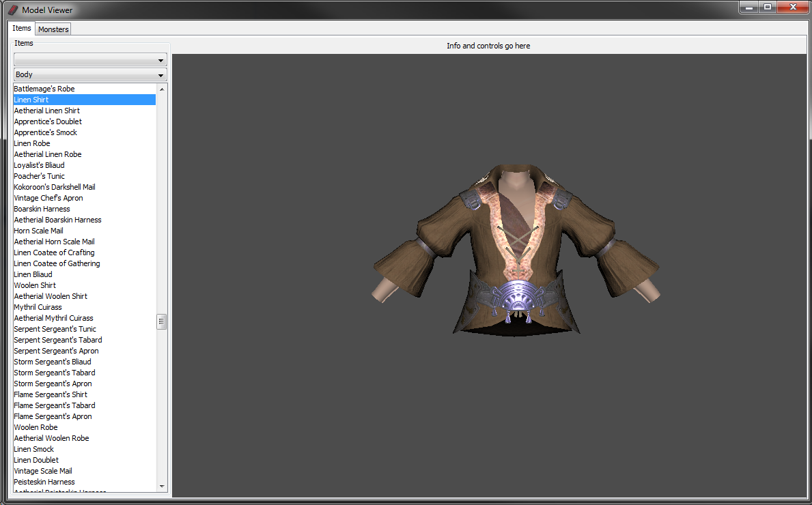The image size is (812, 505).
Task: Select Mythril Cuirass
Action: [x=85, y=307]
